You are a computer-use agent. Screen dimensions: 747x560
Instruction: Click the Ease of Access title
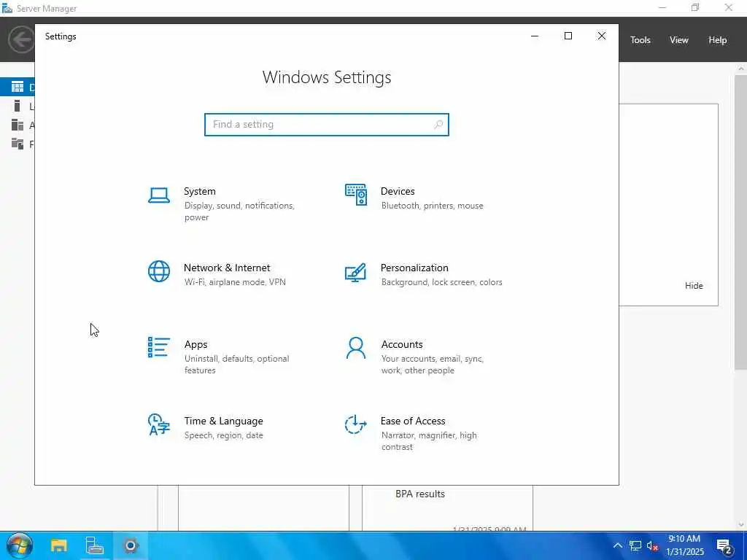click(413, 421)
